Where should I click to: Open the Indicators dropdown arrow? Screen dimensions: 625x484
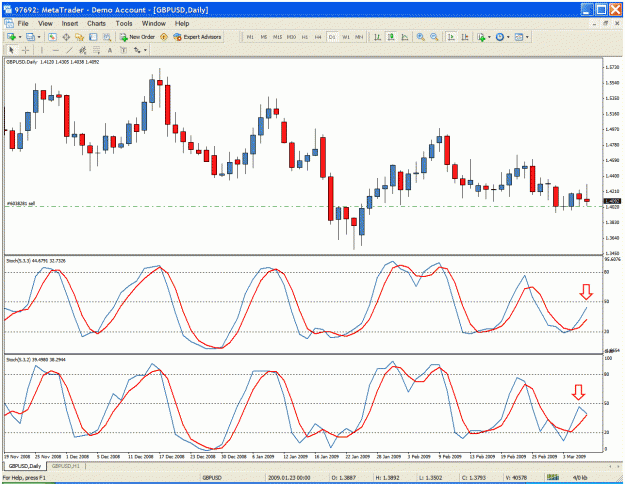(489, 37)
